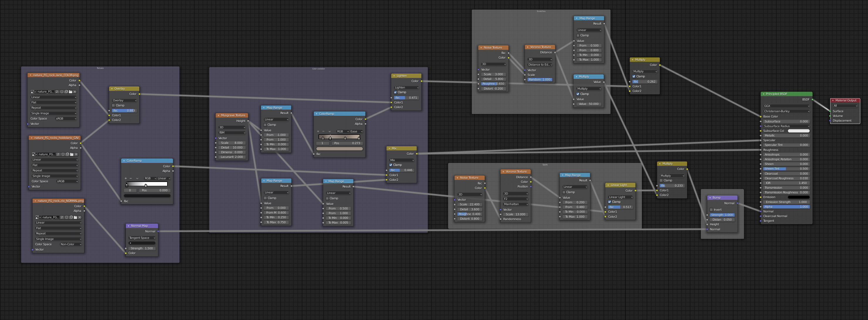Open Tangent Space dropdown in Normal Map
The width and height of the screenshot is (868, 320).
click(142, 238)
